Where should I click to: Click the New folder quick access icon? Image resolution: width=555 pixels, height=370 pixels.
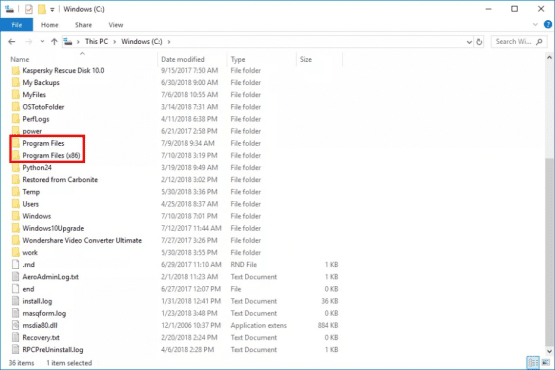[x=42, y=9]
